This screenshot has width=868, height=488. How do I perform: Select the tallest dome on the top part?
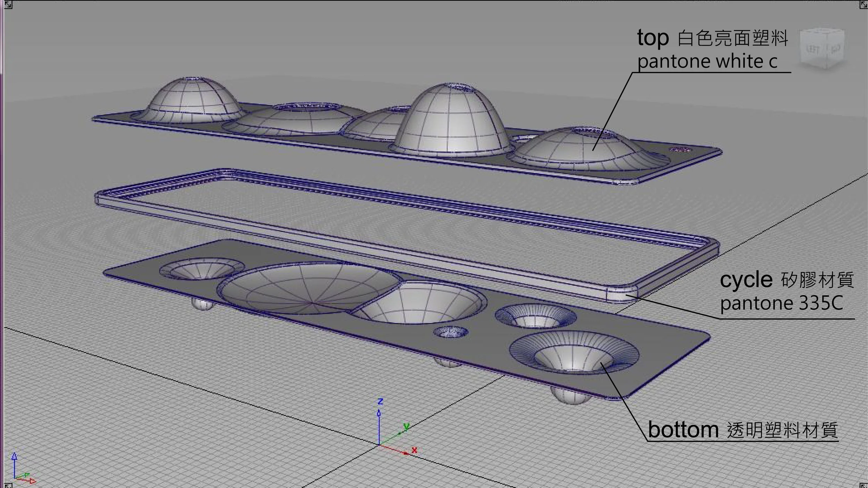451,121
